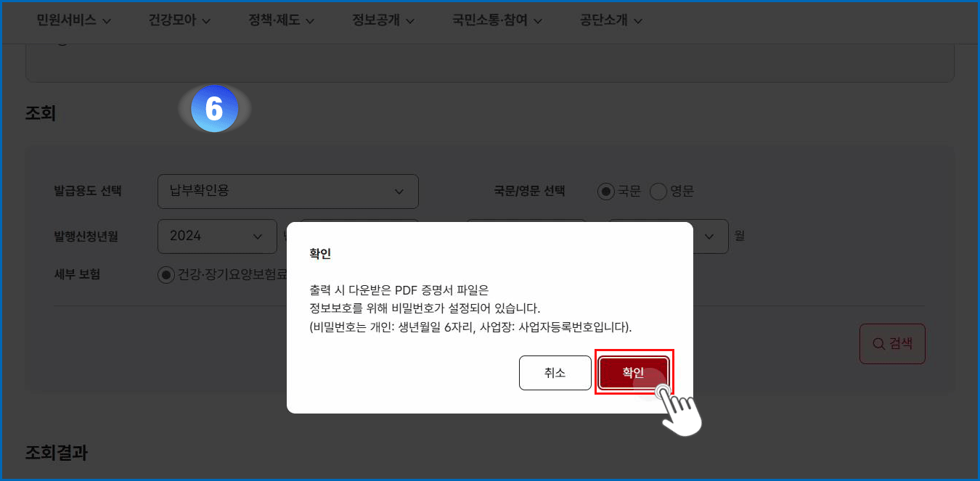Open the 2024 year dropdown

click(217, 237)
